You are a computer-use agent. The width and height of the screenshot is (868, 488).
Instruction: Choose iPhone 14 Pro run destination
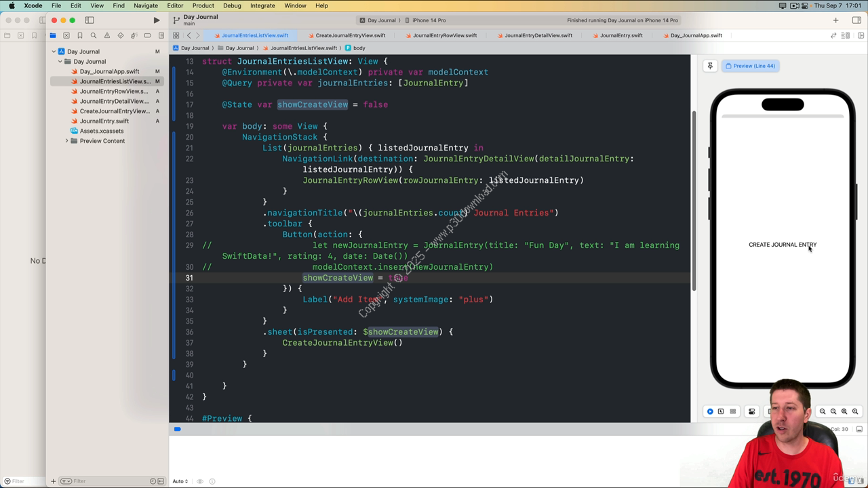425,20
